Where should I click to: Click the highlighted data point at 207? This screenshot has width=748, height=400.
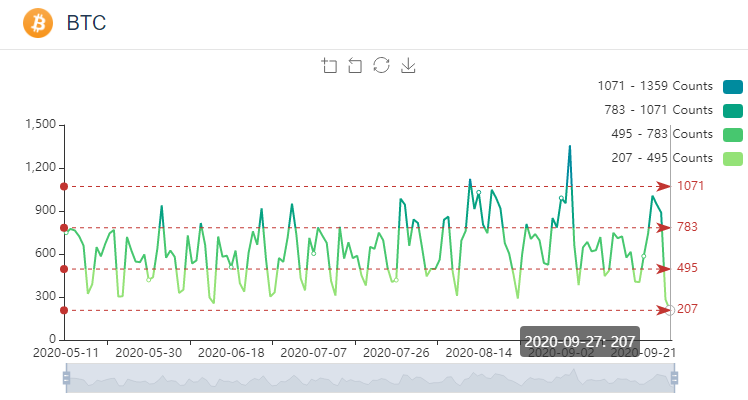670,310
